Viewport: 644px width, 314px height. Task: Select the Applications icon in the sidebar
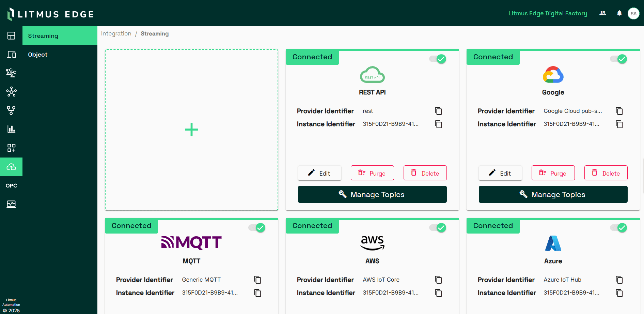12,148
